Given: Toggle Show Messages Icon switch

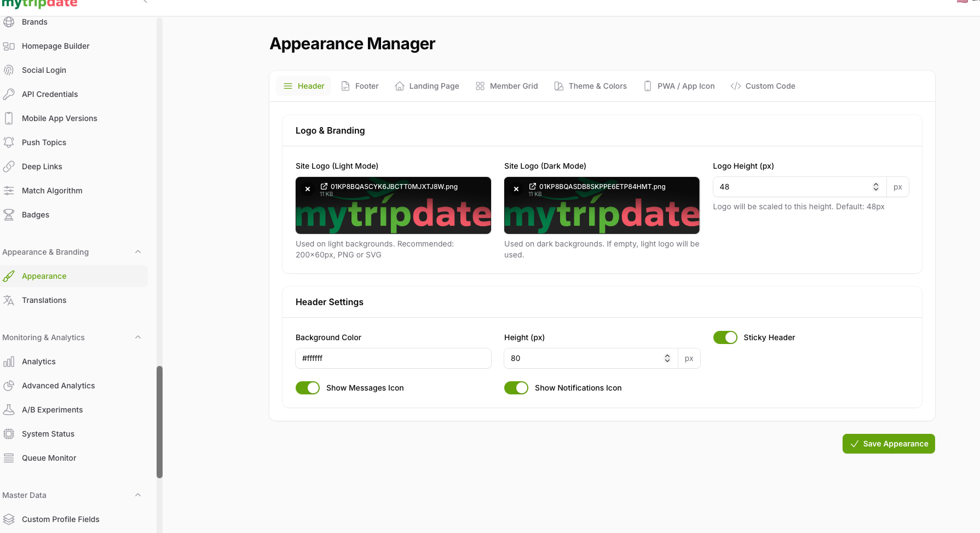Looking at the screenshot, I should [308, 388].
